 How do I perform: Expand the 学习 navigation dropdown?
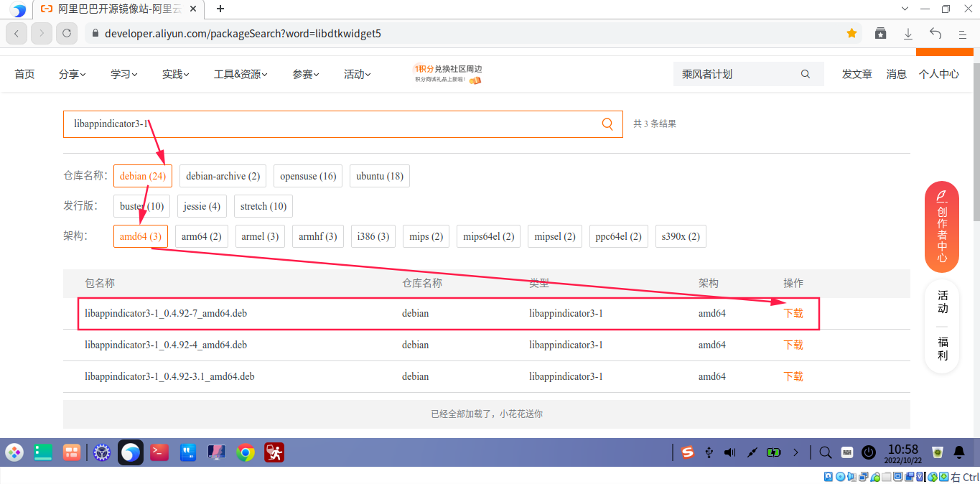[x=124, y=74]
